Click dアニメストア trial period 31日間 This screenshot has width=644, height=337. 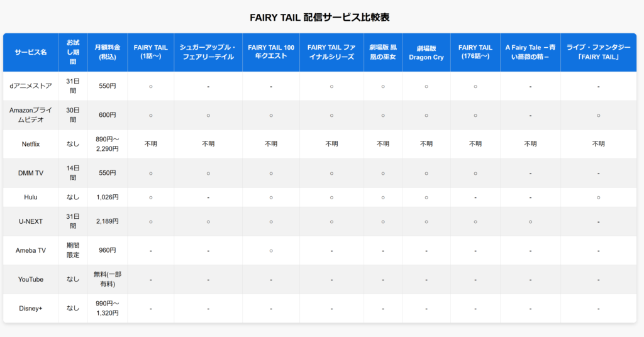pos(73,86)
